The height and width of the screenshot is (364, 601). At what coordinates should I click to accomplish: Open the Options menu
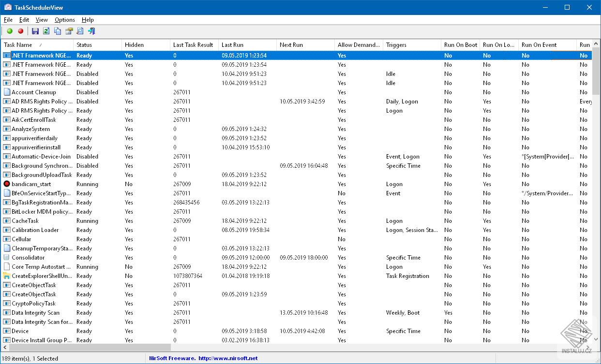(64, 20)
